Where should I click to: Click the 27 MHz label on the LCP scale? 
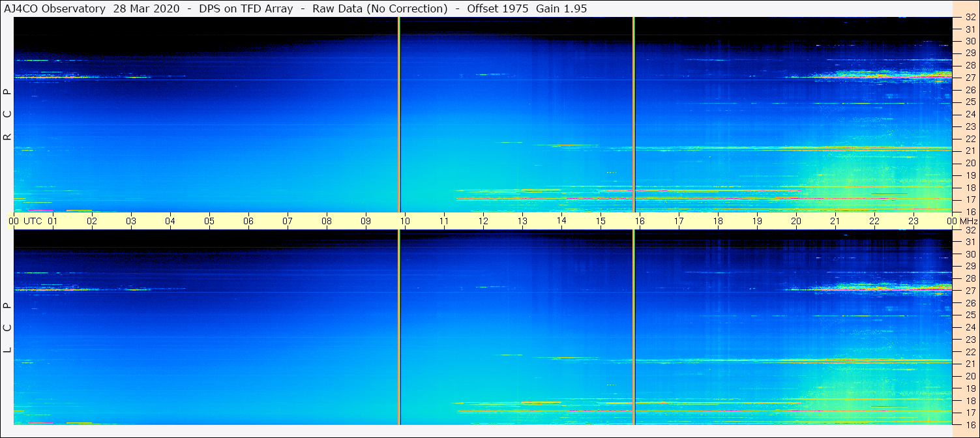coord(970,291)
